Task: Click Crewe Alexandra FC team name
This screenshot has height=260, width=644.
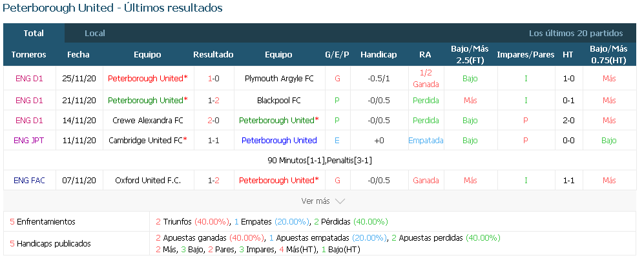Action: pyautogui.click(x=148, y=120)
